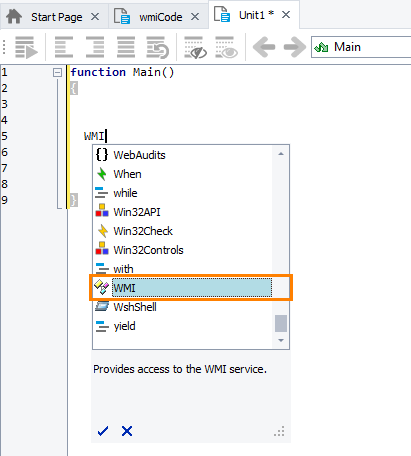Close the Unit1 tab
Viewport: 411px width, 456px height.
tap(286, 15)
